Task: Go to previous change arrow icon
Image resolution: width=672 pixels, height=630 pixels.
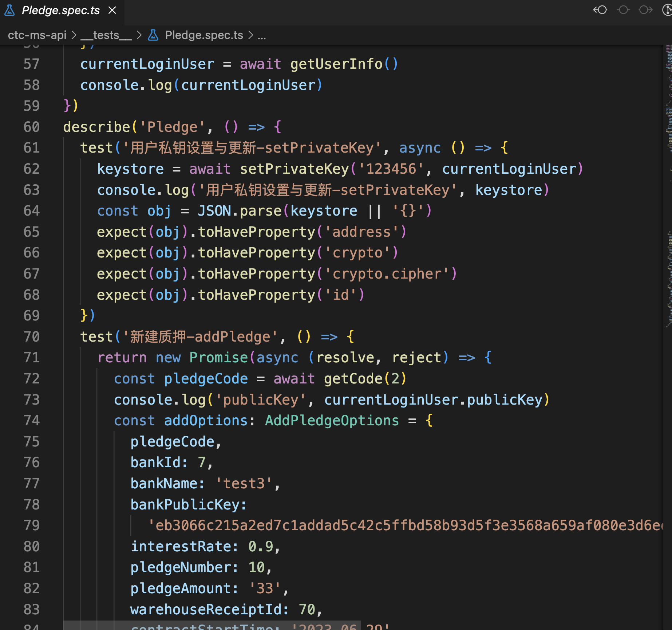Action: tap(600, 10)
